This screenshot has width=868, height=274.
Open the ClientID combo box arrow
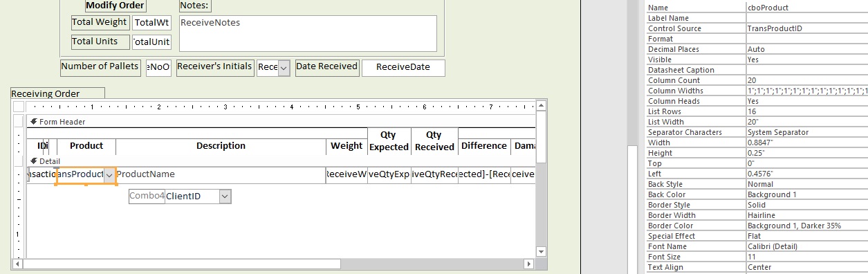tap(225, 197)
